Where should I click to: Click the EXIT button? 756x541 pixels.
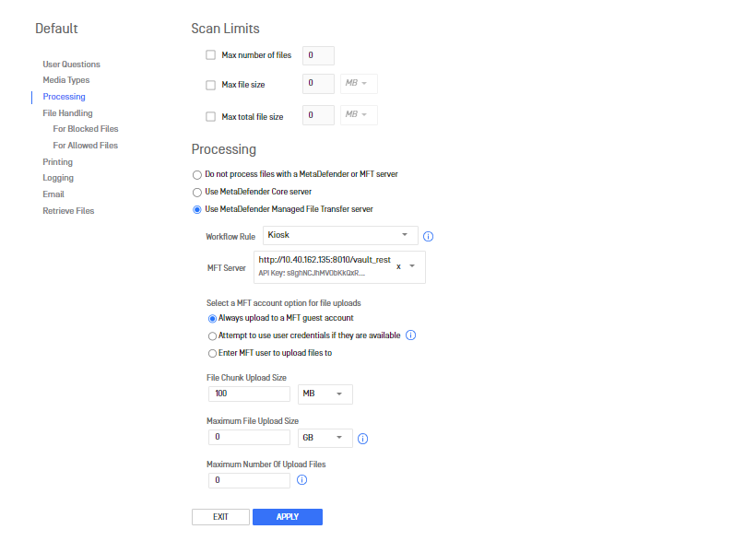(221, 517)
